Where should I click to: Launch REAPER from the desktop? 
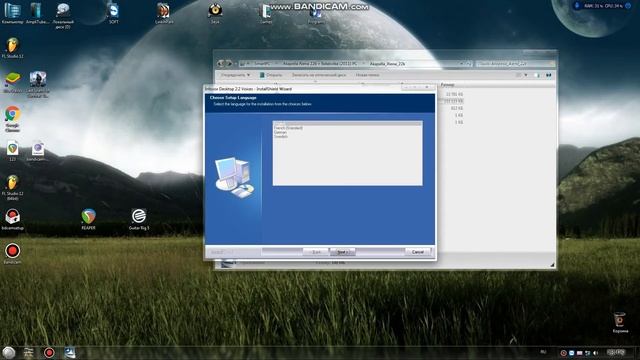coord(88,219)
